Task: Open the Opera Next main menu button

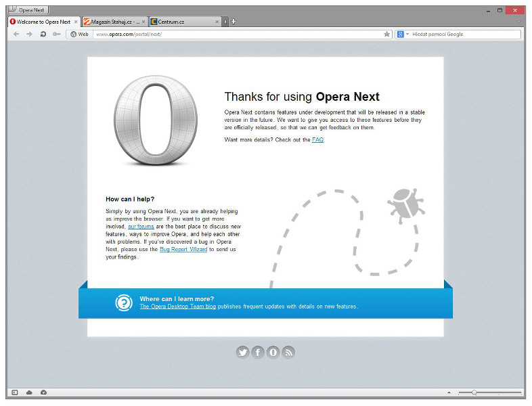Action: (28, 10)
